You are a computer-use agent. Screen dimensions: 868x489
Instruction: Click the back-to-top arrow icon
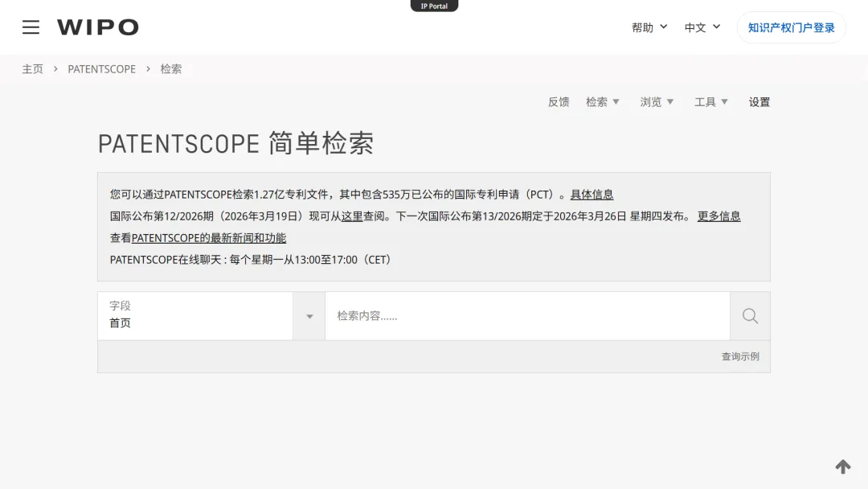click(842, 466)
